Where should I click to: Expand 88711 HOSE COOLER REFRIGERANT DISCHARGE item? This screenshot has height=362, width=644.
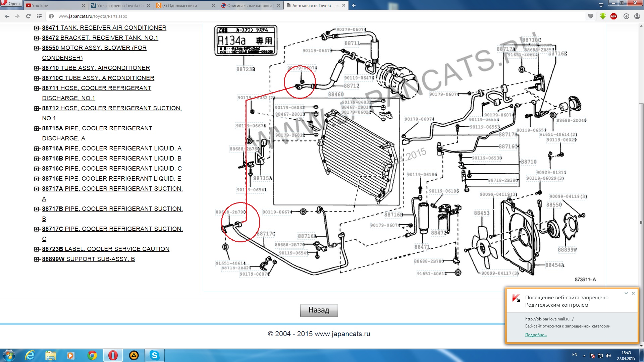[x=37, y=88]
